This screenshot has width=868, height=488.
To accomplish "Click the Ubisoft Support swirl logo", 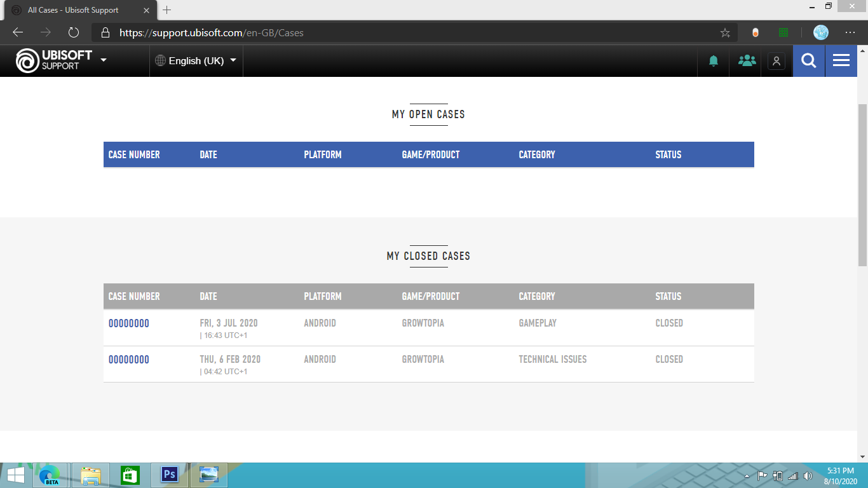I will coord(27,61).
